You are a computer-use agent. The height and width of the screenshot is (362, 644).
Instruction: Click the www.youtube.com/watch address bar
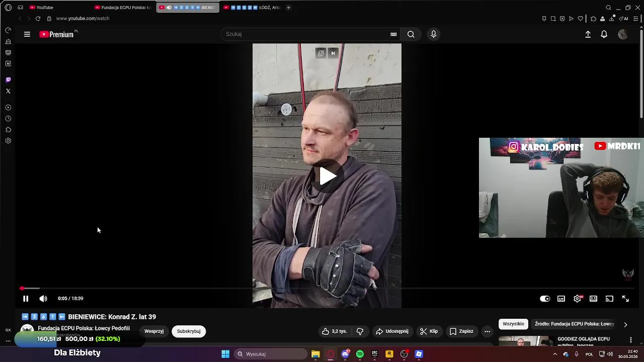coord(83,19)
